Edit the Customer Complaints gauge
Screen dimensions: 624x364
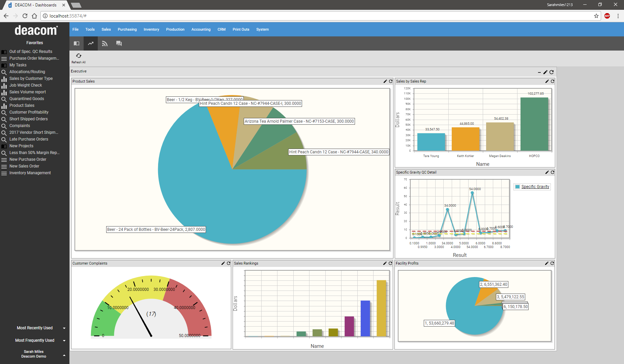[x=223, y=263]
